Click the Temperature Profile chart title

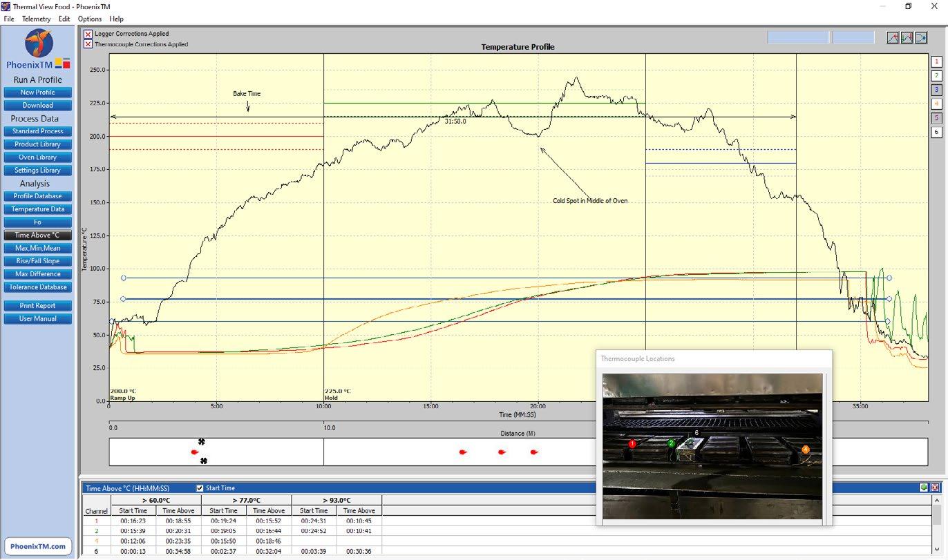[x=518, y=47]
